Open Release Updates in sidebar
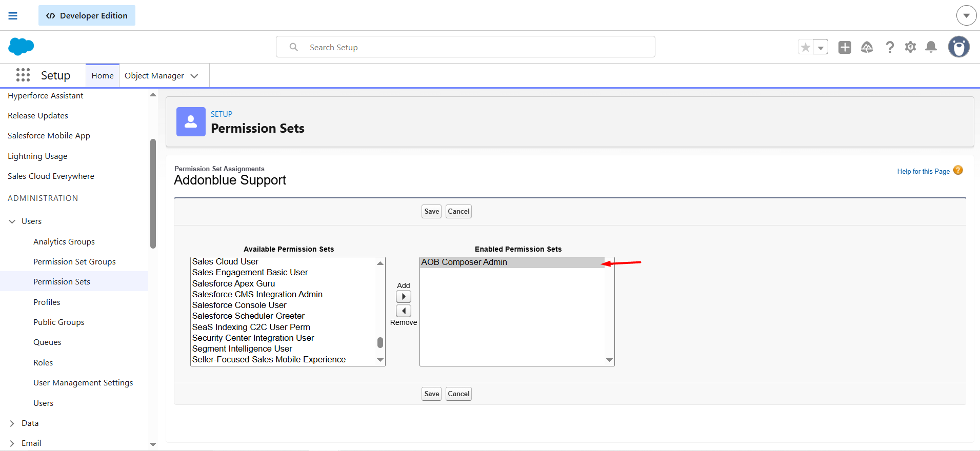Viewport: 980px width, 451px height. tap(38, 116)
